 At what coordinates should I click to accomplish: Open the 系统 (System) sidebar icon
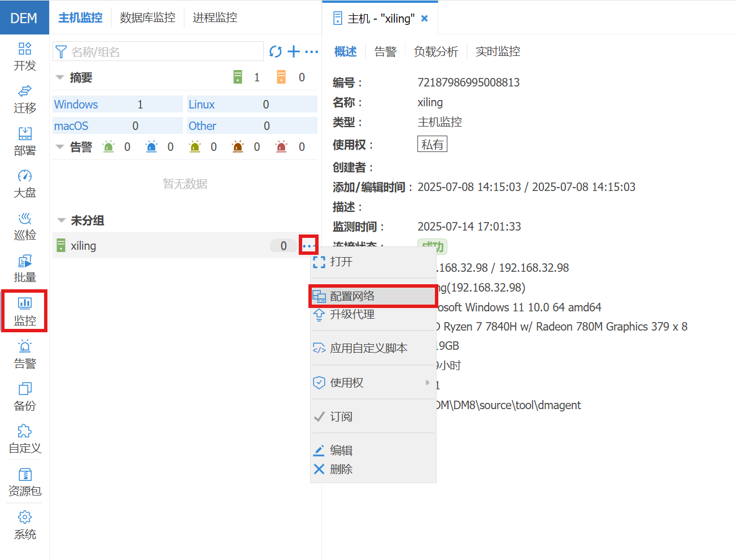24,526
